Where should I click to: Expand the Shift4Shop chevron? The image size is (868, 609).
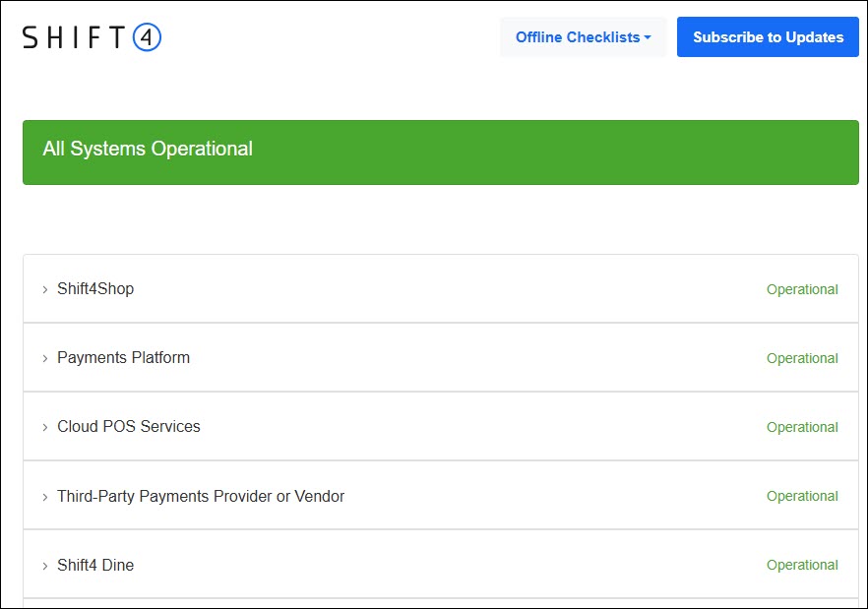click(45, 289)
